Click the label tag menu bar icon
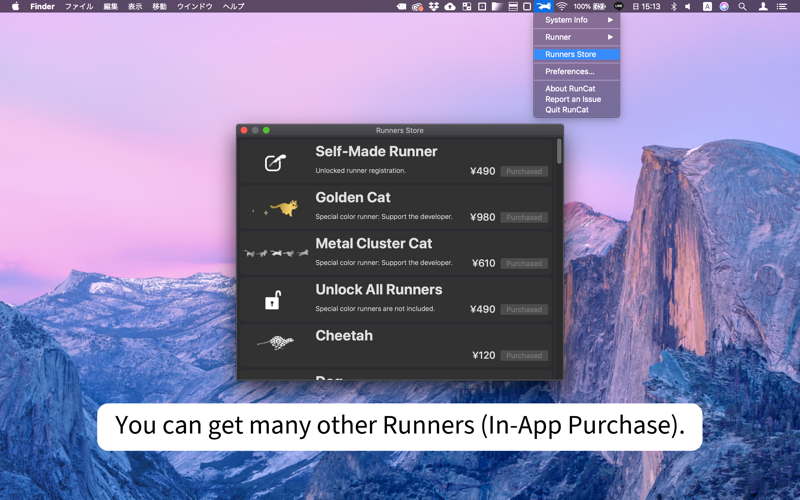This screenshot has height=500, width=800. [x=402, y=6]
